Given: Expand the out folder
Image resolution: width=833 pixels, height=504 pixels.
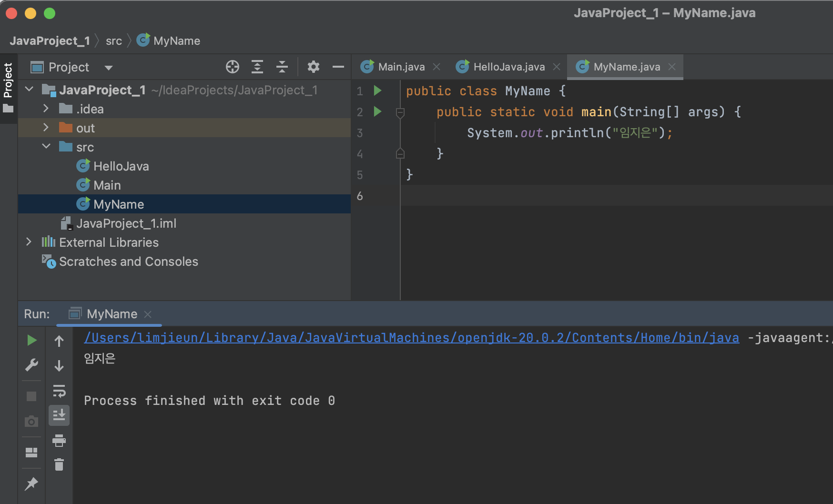Looking at the screenshot, I should tap(46, 127).
